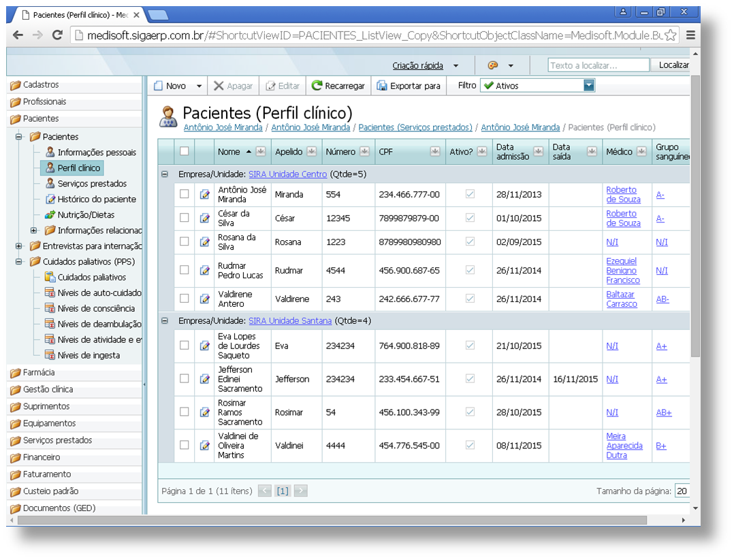
Task: Click edit icon for Rosimar Ramos Sacramento row
Action: [204, 412]
